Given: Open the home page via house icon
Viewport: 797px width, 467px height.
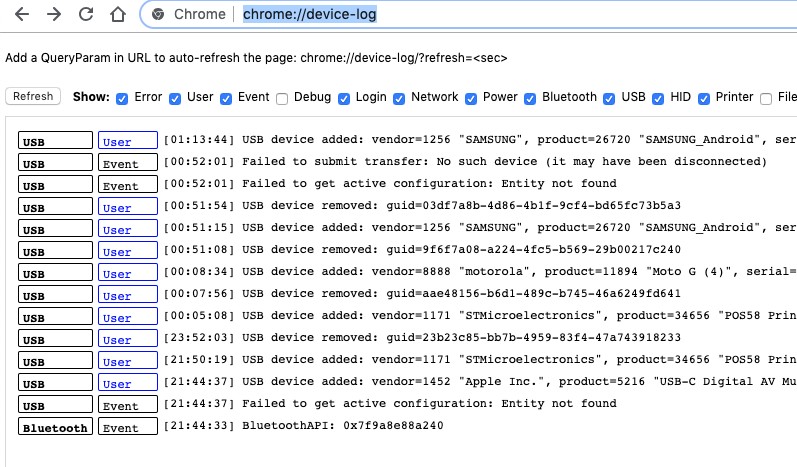Looking at the screenshot, I should (x=118, y=14).
